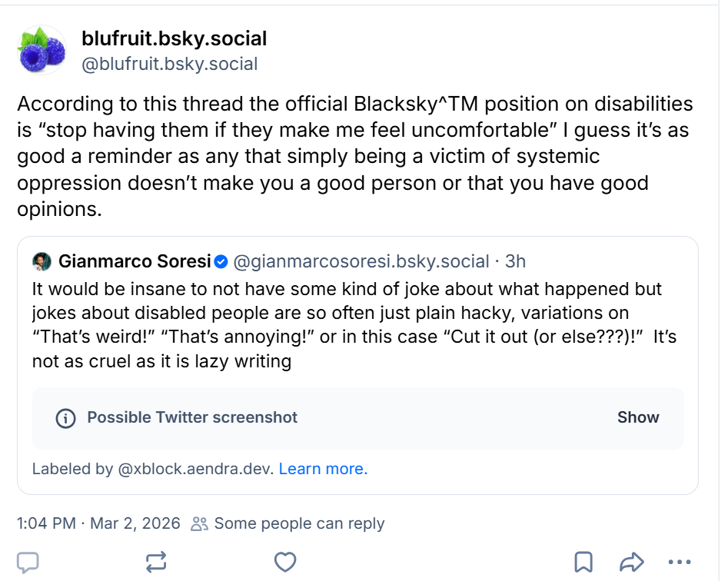Bookmark this post
This screenshot has width=728, height=581.
584,563
